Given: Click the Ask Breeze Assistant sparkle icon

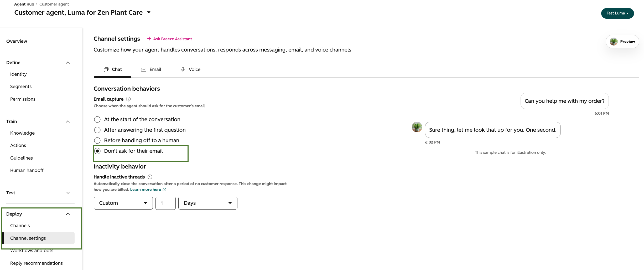Looking at the screenshot, I should pos(149,39).
